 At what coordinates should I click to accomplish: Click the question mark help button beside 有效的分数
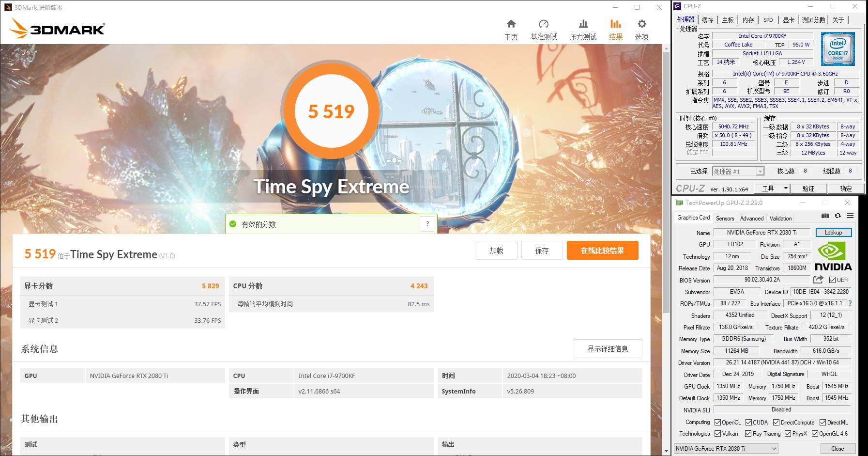click(x=427, y=224)
